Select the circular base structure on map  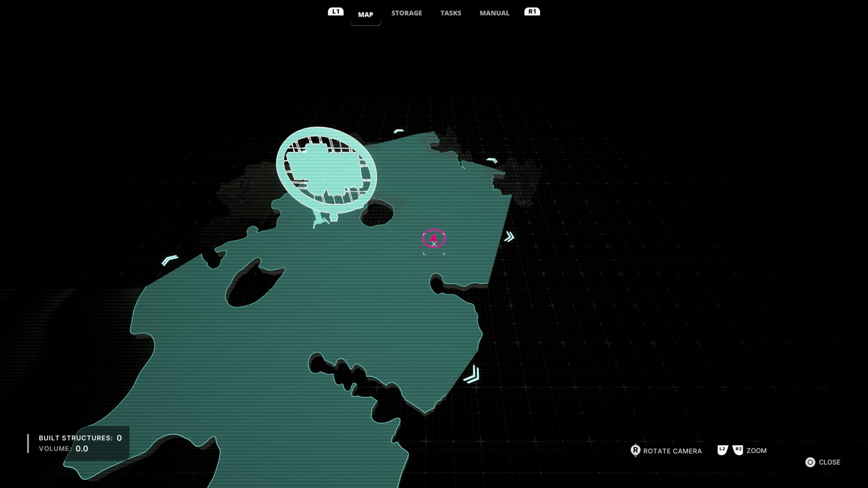[x=326, y=169]
